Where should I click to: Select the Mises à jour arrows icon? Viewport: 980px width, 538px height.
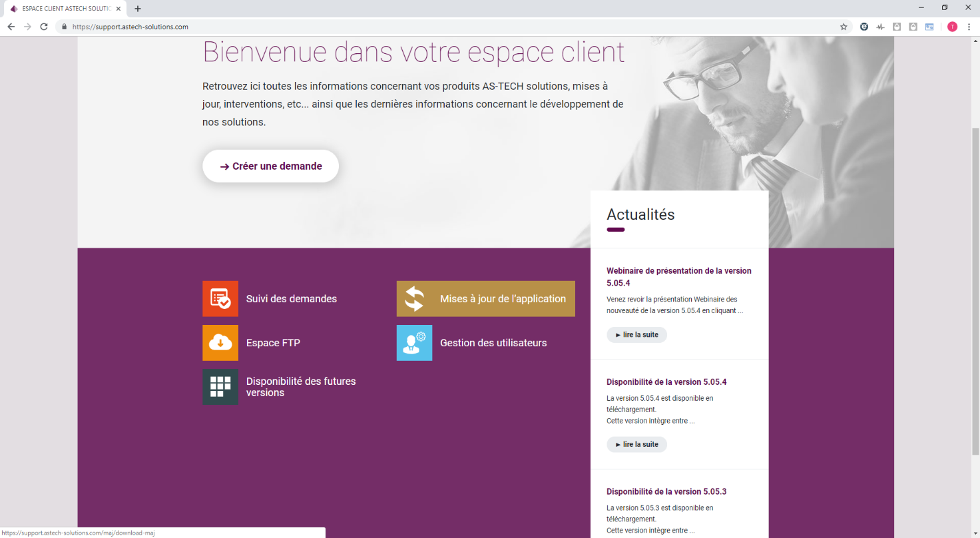point(414,298)
